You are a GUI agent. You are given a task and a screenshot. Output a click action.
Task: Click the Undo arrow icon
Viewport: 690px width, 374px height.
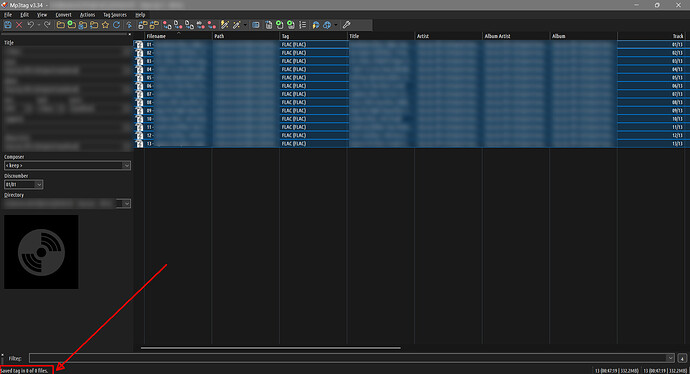(x=30, y=25)
